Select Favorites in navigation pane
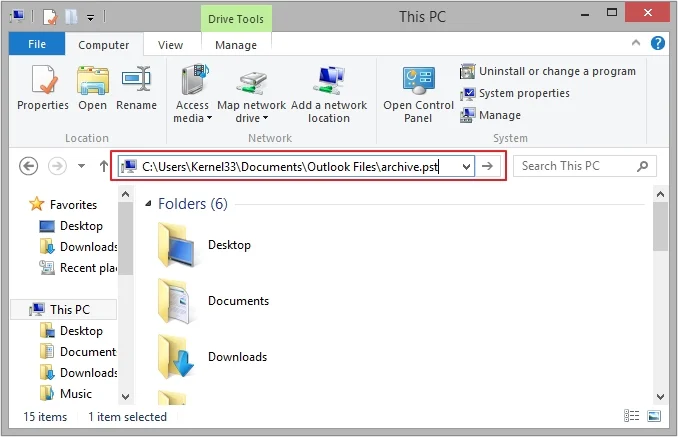Viewport: 678px width, 437px height. 63,204
